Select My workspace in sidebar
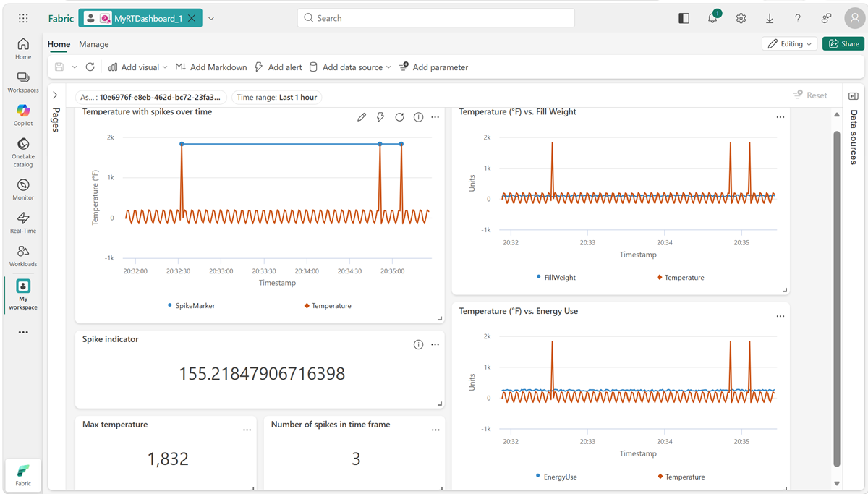The image size is (868, 494). (x=23, y=295)
